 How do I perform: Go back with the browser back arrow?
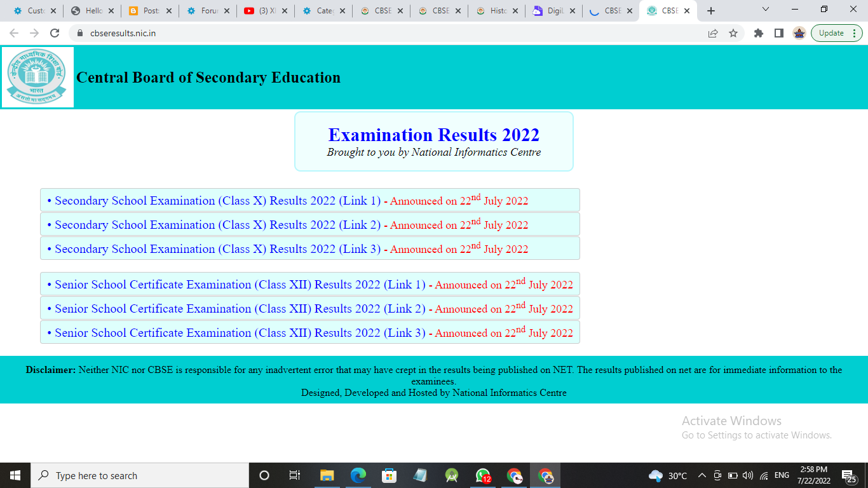click(14, 33)
